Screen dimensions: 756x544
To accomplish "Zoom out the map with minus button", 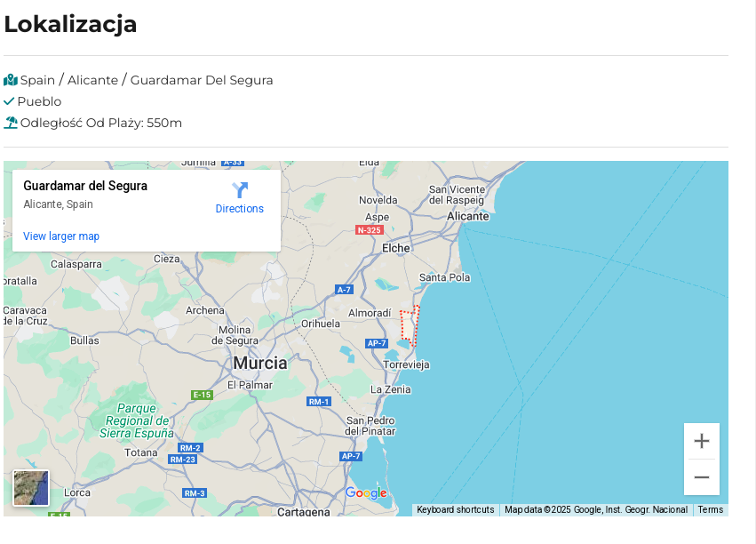I will pos(702,477).
